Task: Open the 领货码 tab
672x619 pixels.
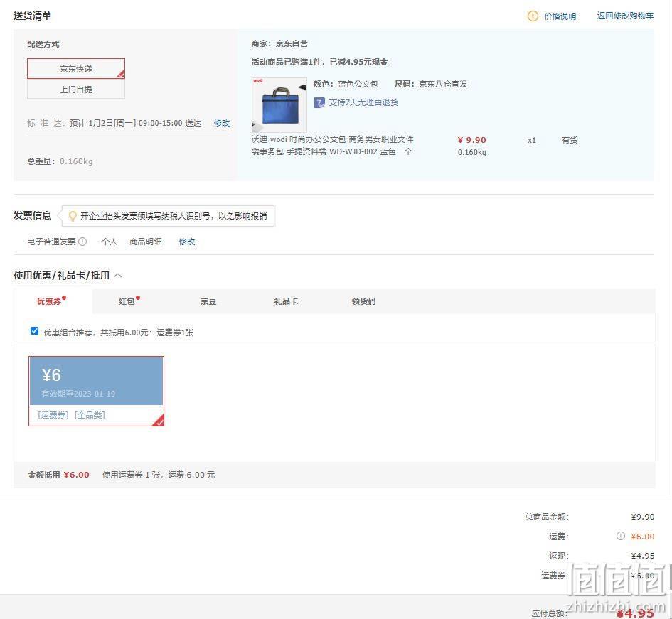Action: [x=363, y=301]
